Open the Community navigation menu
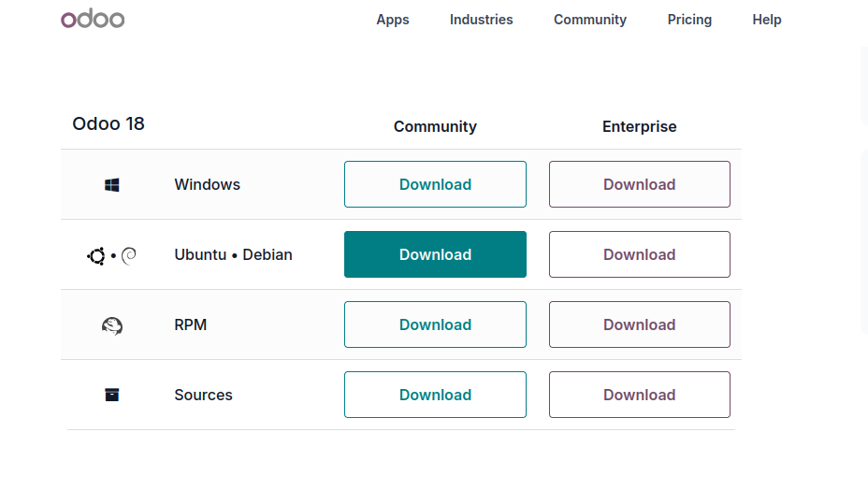Image resolution: width=868 pixels, height=490 pixels. [590, 20]
